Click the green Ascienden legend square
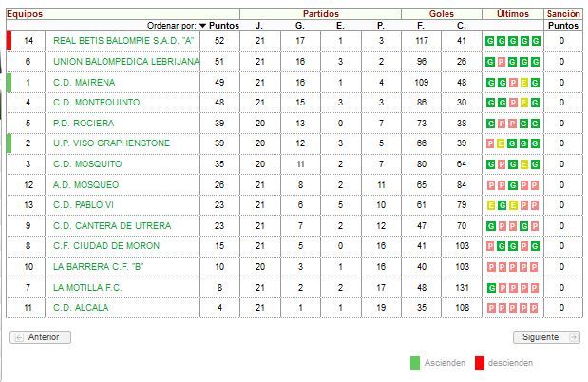Screen dimensions: 588x382 click(x=415, y=363)
